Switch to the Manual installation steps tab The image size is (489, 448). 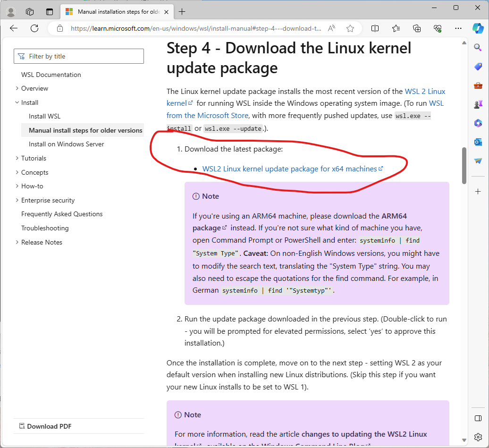point(113,10)
